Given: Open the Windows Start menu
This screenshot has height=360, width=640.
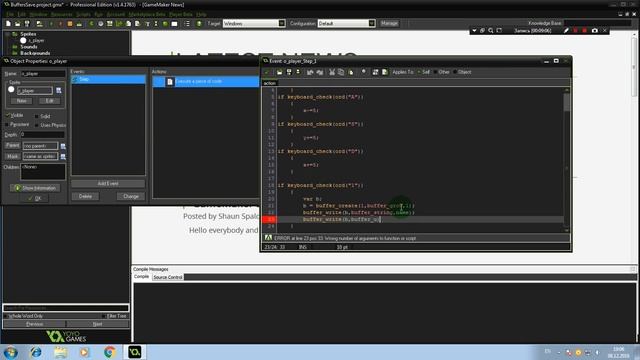Looking at the screenshot, I should pos(11,352).
